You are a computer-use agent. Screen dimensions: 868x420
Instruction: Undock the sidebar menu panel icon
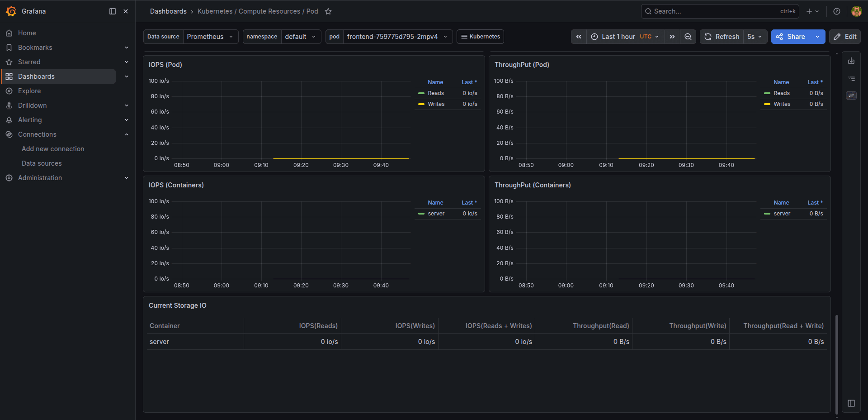(x=113, y=11)
